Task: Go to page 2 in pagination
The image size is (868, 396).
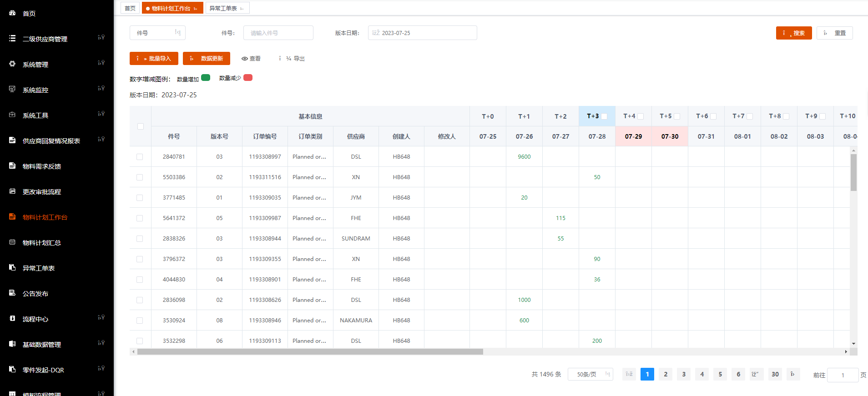Action: [666, 374]
